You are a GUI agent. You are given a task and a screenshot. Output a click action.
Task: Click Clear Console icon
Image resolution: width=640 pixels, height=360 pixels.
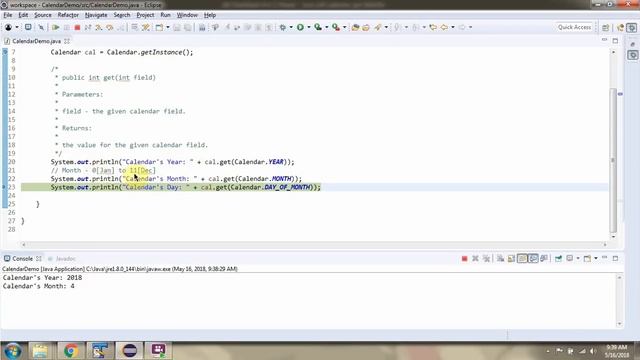500,258
